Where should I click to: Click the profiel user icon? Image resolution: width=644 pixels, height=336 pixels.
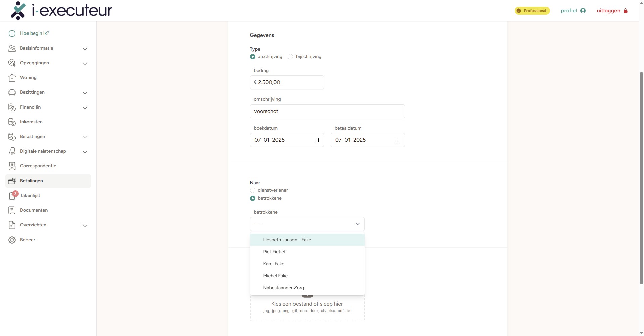pyautogui.click(x=583, y=11)
